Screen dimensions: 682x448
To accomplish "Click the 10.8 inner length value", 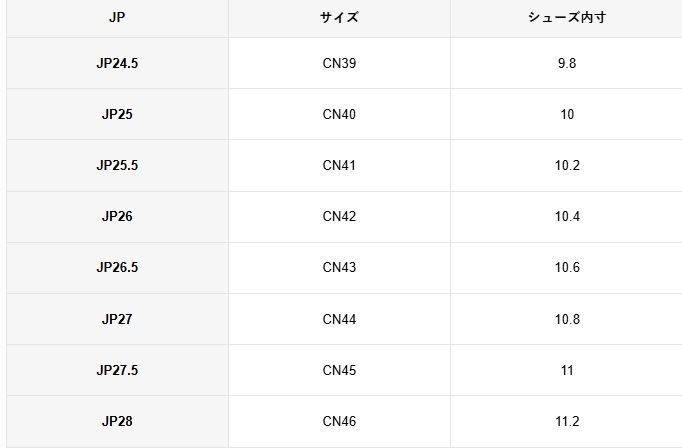I will 567,319.
